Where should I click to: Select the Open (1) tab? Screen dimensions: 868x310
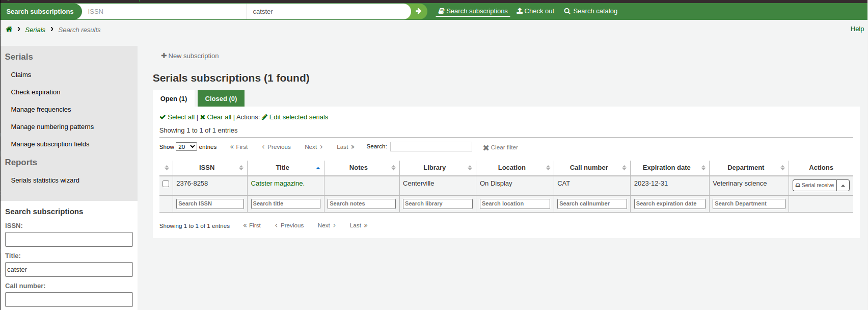pos(174,99)
